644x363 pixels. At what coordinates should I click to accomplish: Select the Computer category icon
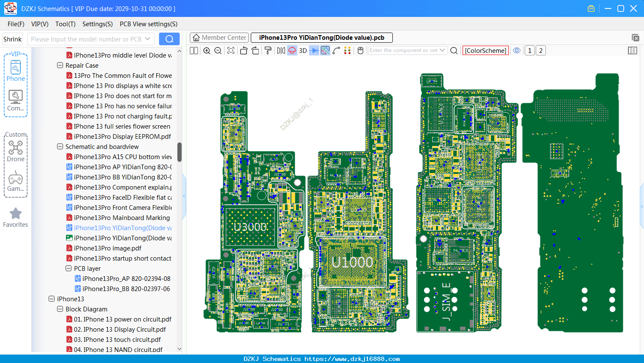(16, 100)
